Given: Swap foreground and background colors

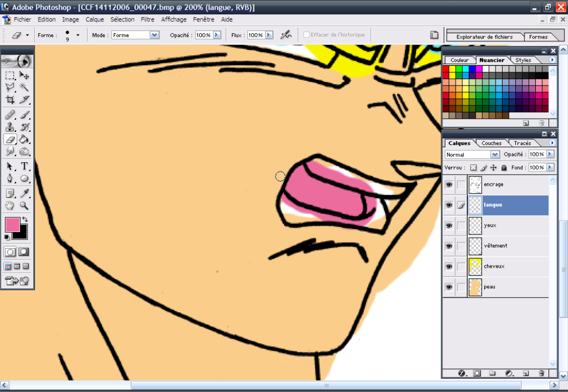Looking at the screenshot, I should coord(25,219).
